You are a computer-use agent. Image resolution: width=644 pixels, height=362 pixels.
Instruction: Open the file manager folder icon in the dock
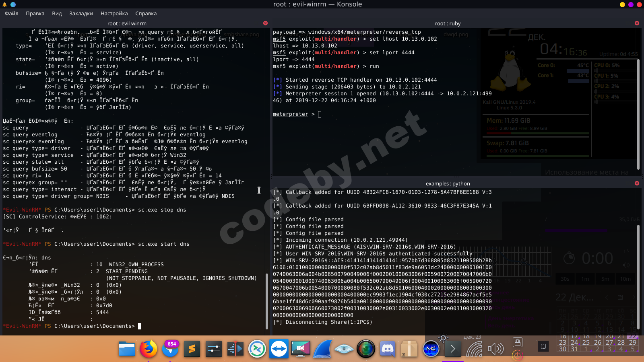pos(127,349)
